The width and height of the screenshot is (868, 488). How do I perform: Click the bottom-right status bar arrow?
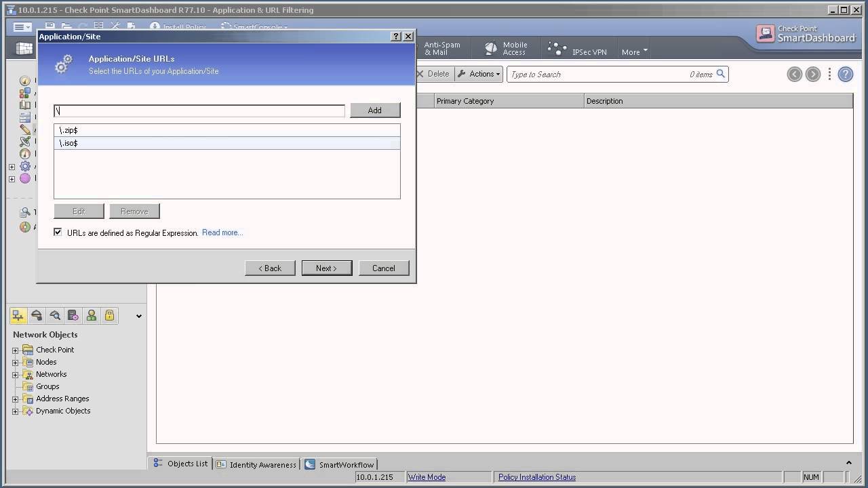coord(848,462)
